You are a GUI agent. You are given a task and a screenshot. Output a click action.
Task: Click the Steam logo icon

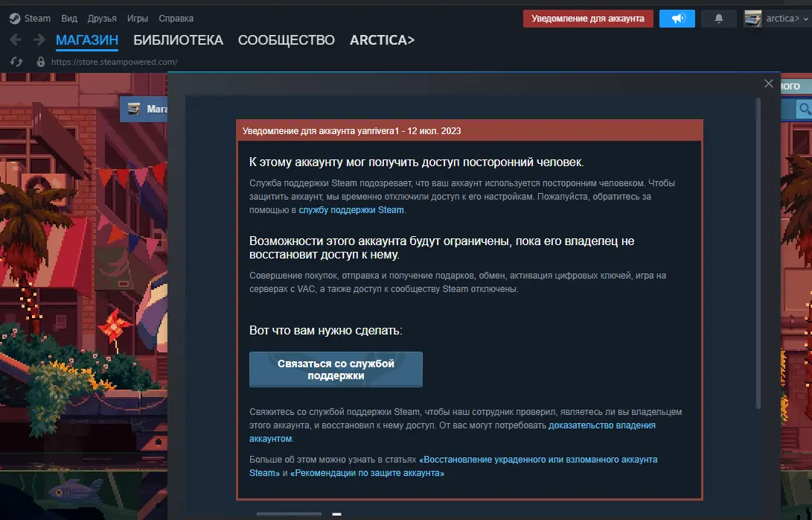(15, 18)
